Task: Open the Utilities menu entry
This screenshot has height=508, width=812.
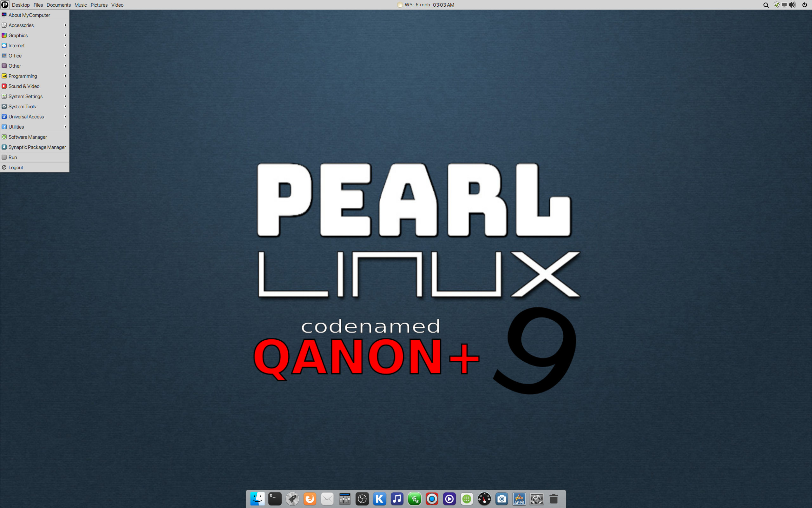Action: click(x=35, y=127)
